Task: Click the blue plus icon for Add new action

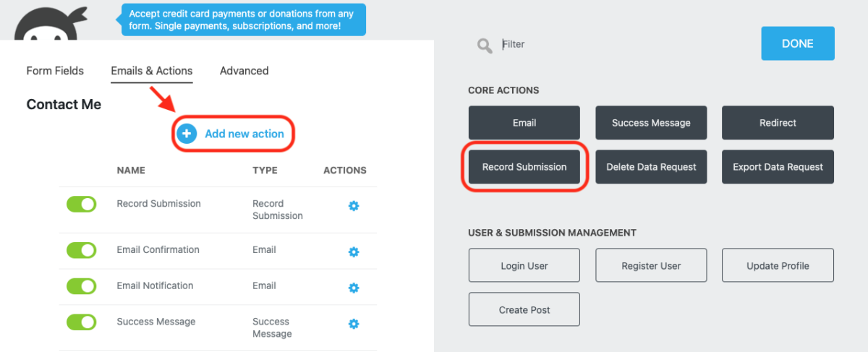Action: click(187, 134)
